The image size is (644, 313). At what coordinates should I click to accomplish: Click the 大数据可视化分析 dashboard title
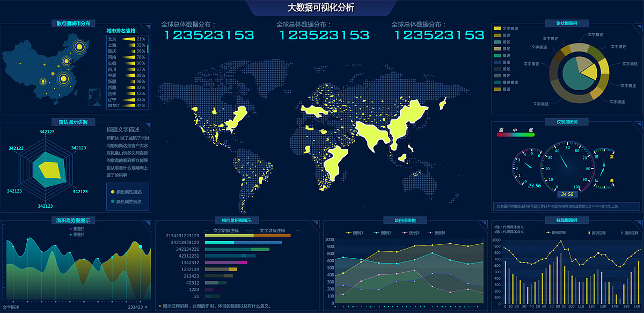click(x=321, y=8)
